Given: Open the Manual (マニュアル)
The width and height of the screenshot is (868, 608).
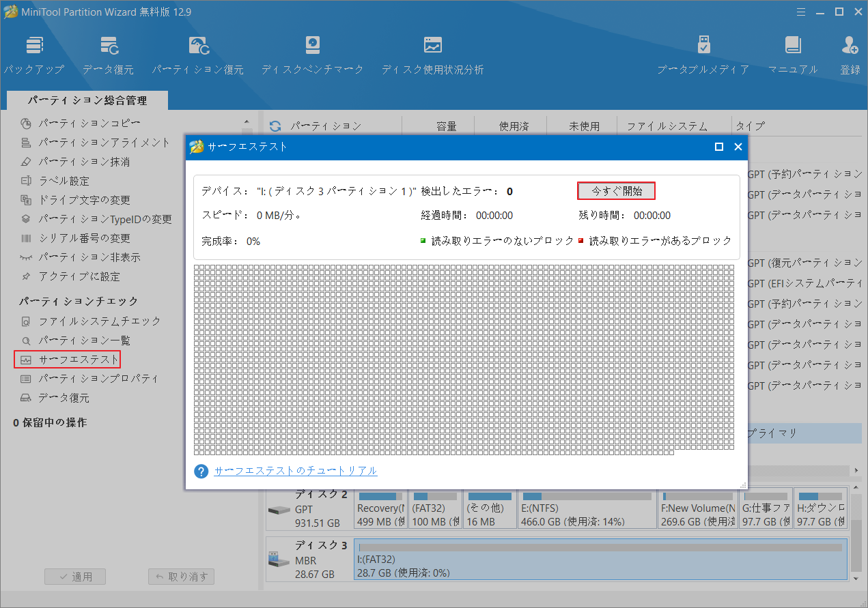Looking at the screenshot, I should click(793, 56).
